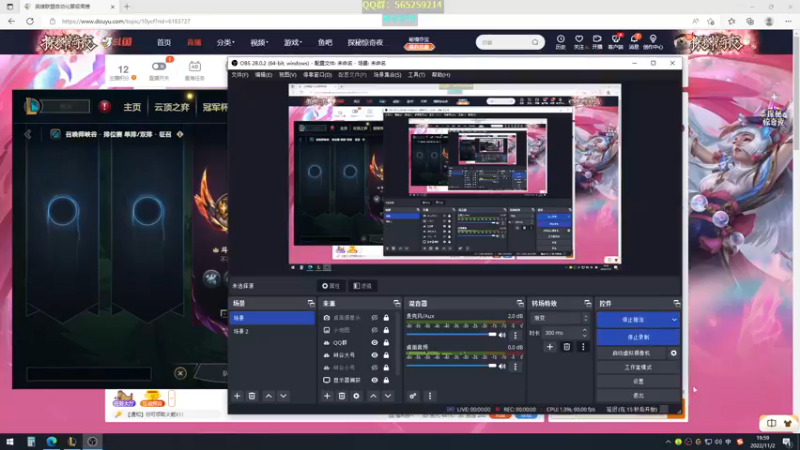Switch to 主页 tab in League client
The image size is (800, 450).
tap(132, 107)
